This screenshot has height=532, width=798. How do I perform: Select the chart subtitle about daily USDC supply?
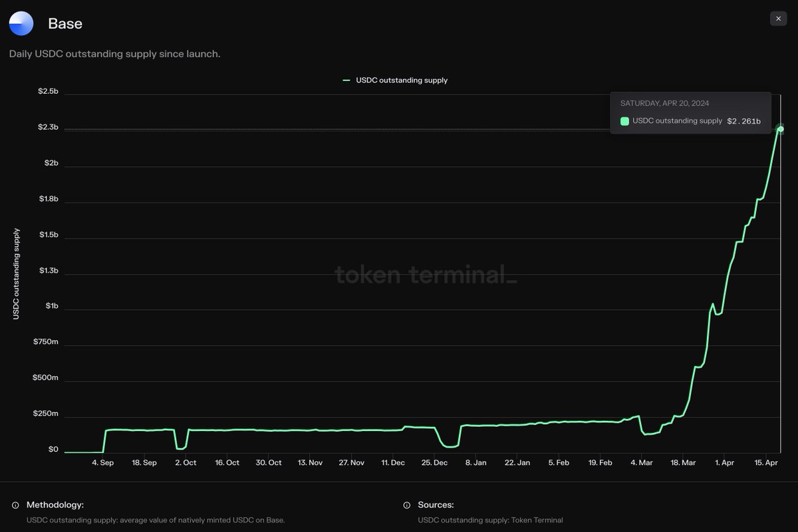(x=114, y=54)
